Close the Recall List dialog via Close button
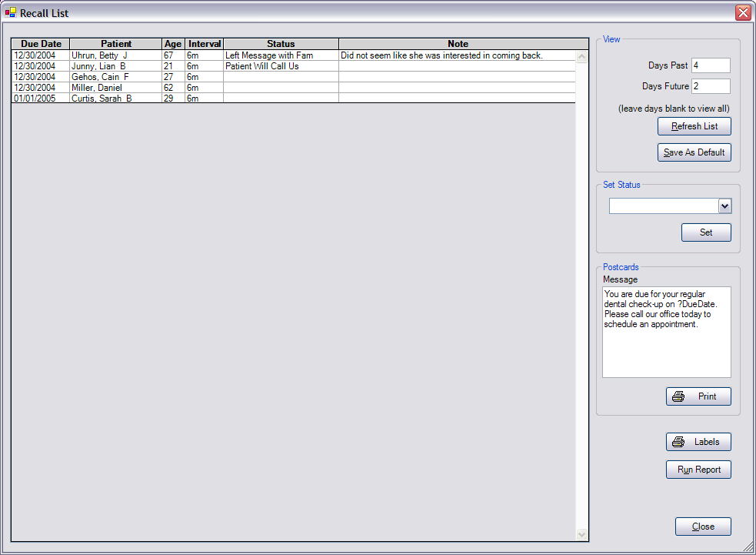This screenshot has width=756, height=555. click(x=703, y=527)
